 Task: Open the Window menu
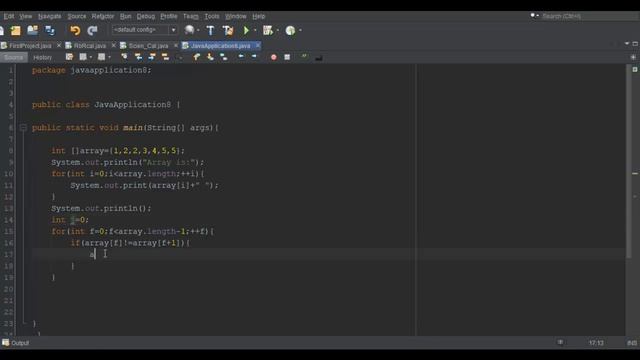[x=236, y=16]
